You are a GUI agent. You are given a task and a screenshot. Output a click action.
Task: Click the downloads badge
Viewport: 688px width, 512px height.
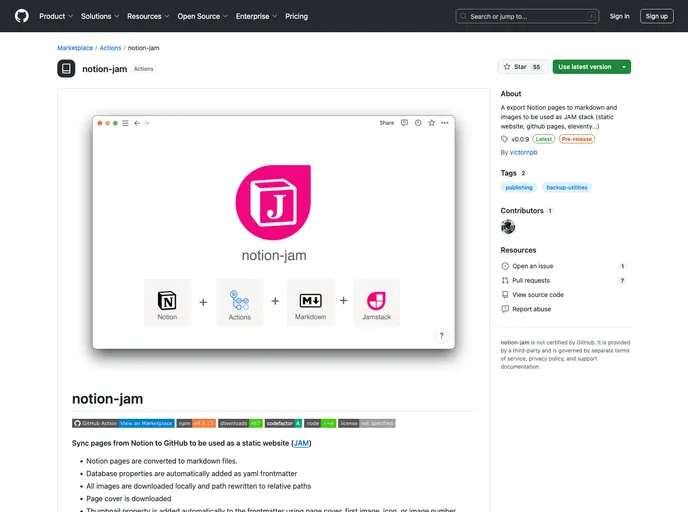pos(240,423)
